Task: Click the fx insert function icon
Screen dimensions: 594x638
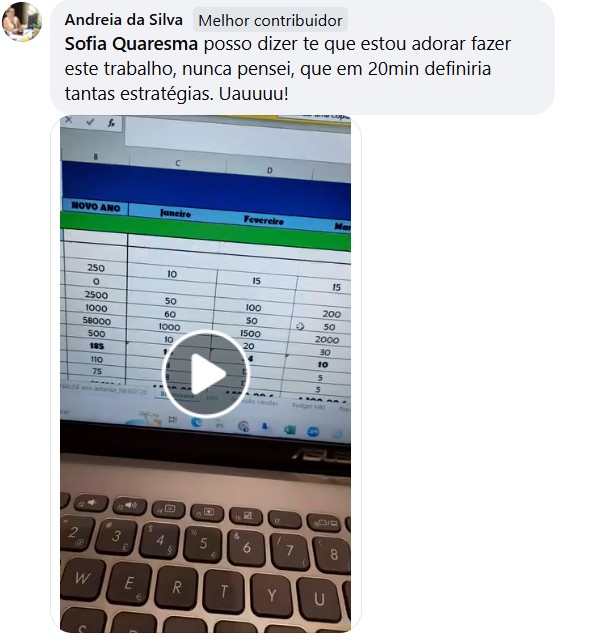Action: 111,122
